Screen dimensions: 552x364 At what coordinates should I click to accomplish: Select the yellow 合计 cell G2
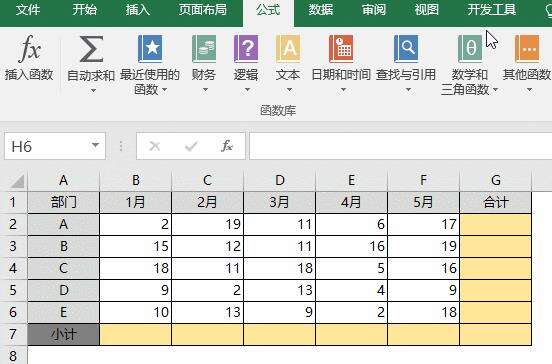(x=496, y=224)
